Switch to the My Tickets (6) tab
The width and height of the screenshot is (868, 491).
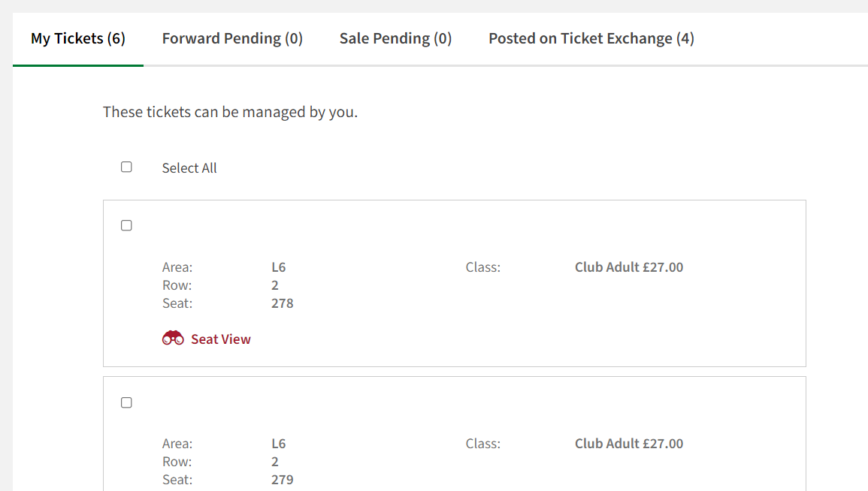click(x=78, y=39)
